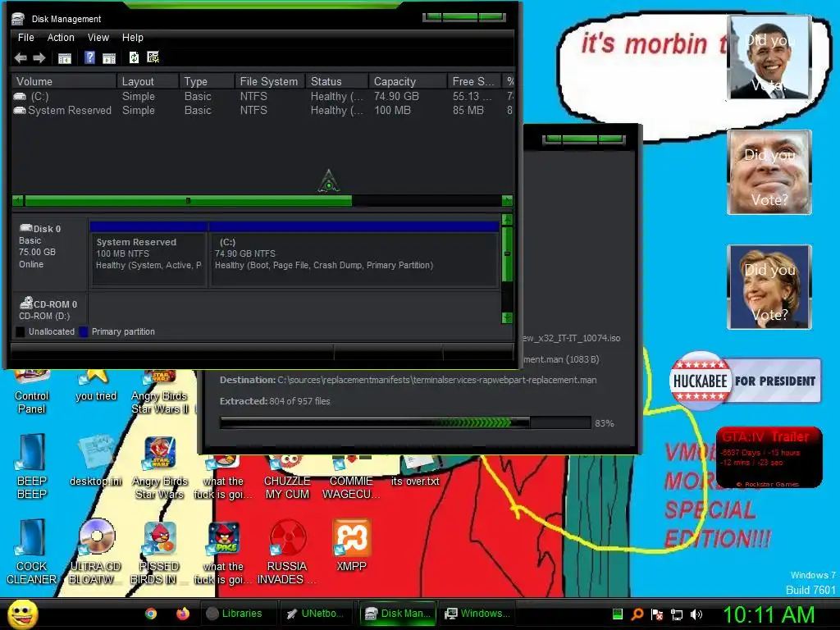
Task: Open the COMMIE WAGECU... desktop icon
Action: coord(351,478)
